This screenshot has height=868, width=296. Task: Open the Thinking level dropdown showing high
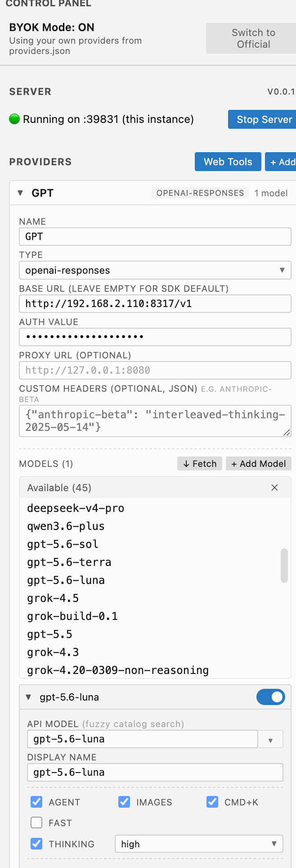tap(199, 844)
